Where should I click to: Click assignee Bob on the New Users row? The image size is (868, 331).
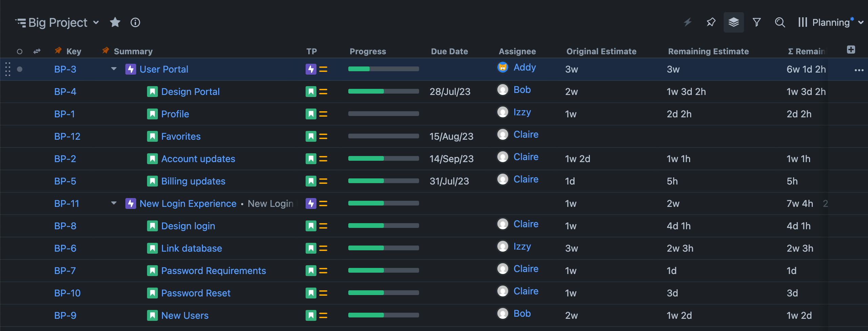(522, 313)
